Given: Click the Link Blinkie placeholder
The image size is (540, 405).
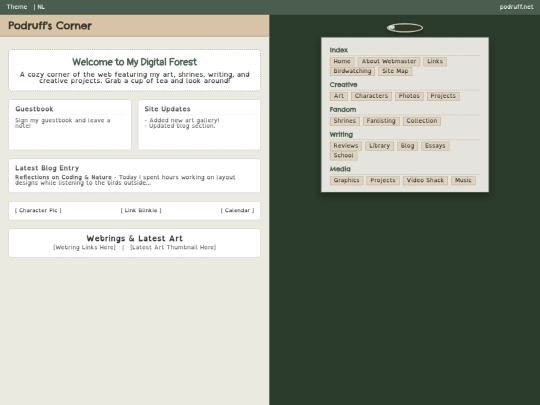Looking at the screenshot, I should tap(141, 210).
